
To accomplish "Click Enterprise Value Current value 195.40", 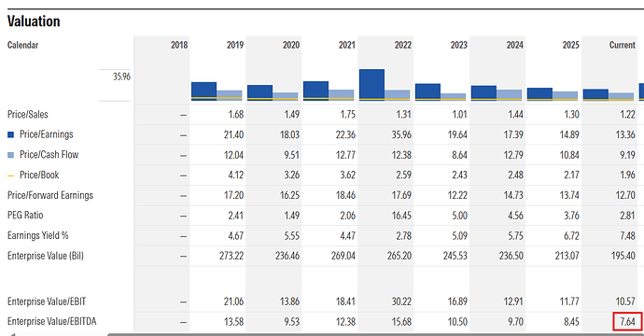I will 623,256.
